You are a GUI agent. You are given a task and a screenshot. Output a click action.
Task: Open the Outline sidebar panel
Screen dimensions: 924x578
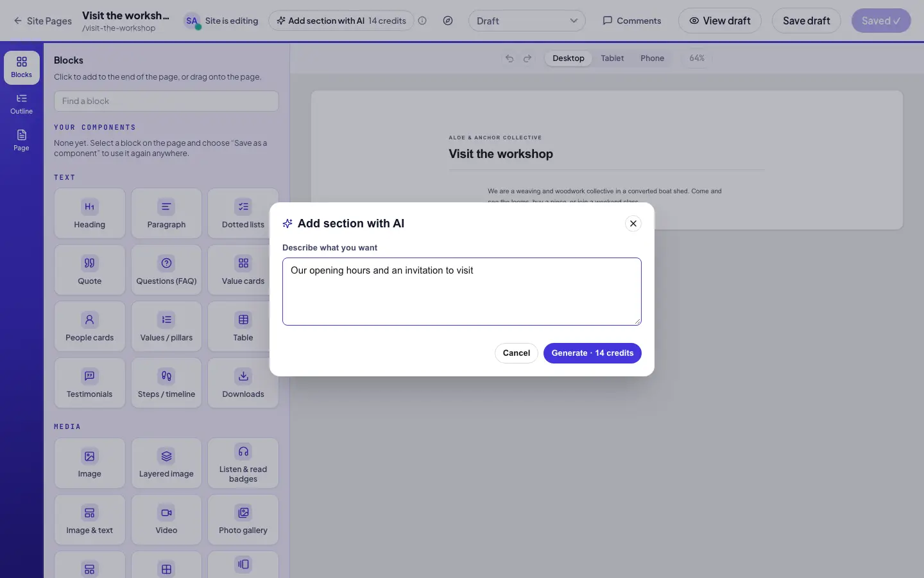pos(22,104)
